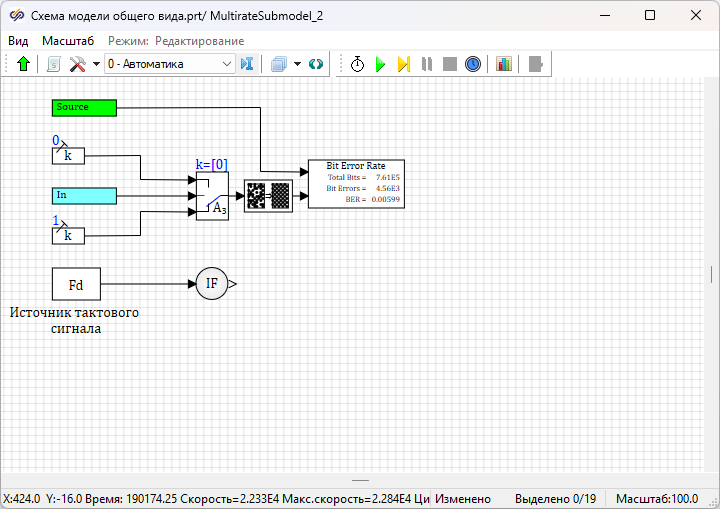Click the blue icon after the layer combo box
This screenshot has width=720, height=509.
[x=248, y=64]
